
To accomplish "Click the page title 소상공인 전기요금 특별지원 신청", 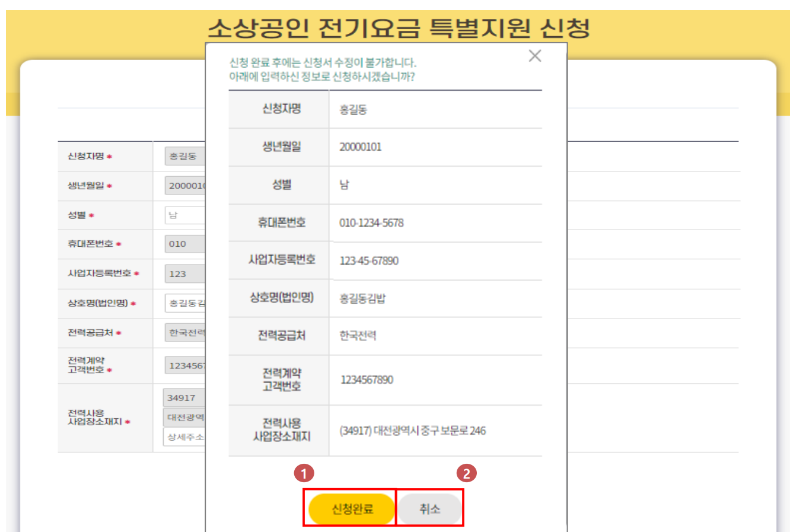I will pyautogui.click(x=399, y=28).
